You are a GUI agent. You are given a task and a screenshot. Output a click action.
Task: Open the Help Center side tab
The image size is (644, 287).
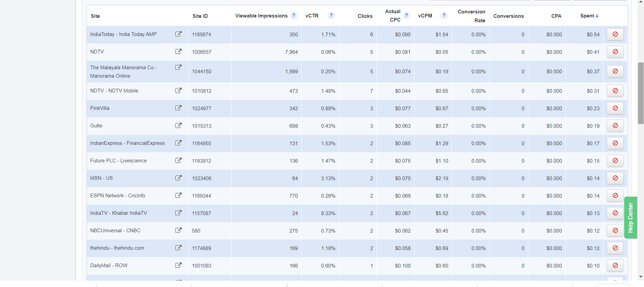(x=631, y=217)
